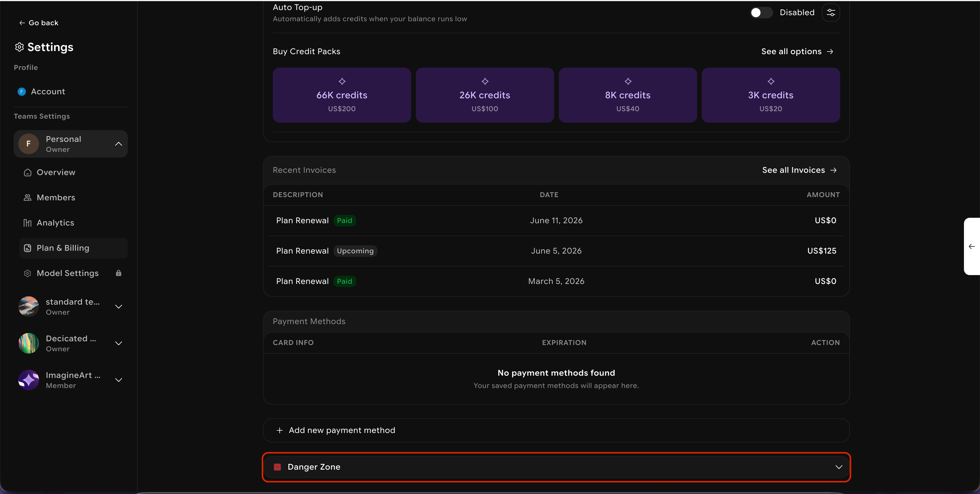The image size is (980, 494).
Task: Click the DESCRIPTION column header
Action: (x=298, y=195)
